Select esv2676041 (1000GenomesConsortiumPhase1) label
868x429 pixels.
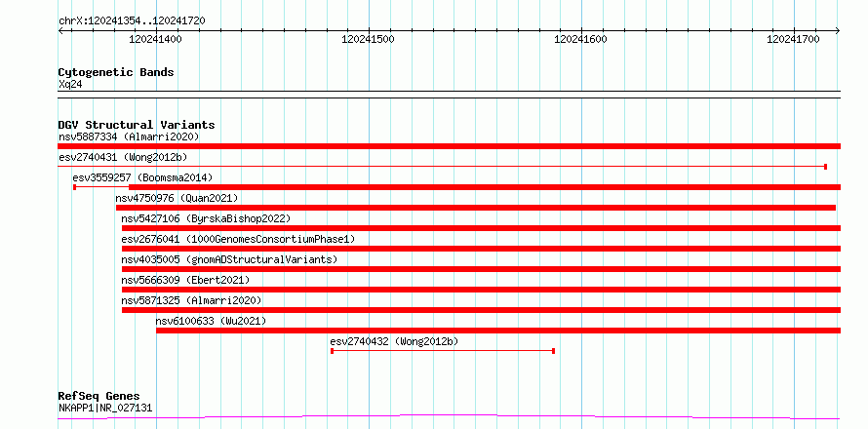(x=238, y=239)
